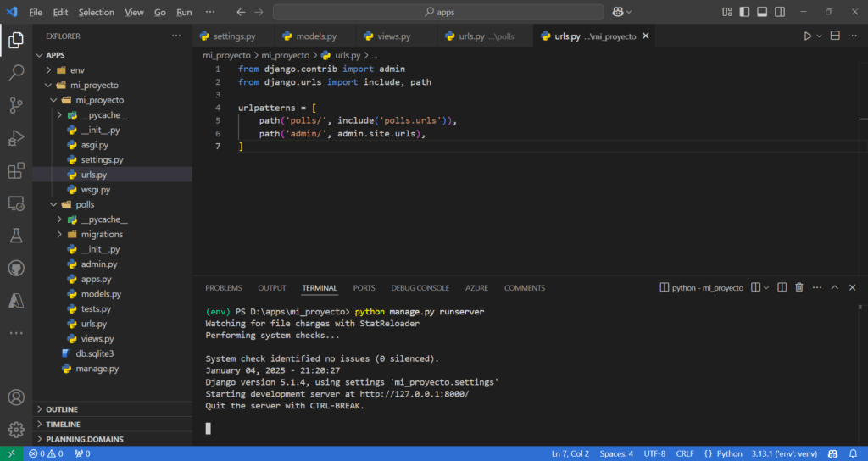868x461 pixels.
Task: Select the 3.13.1 Python interpreter
Action: (x=784, y=454)
